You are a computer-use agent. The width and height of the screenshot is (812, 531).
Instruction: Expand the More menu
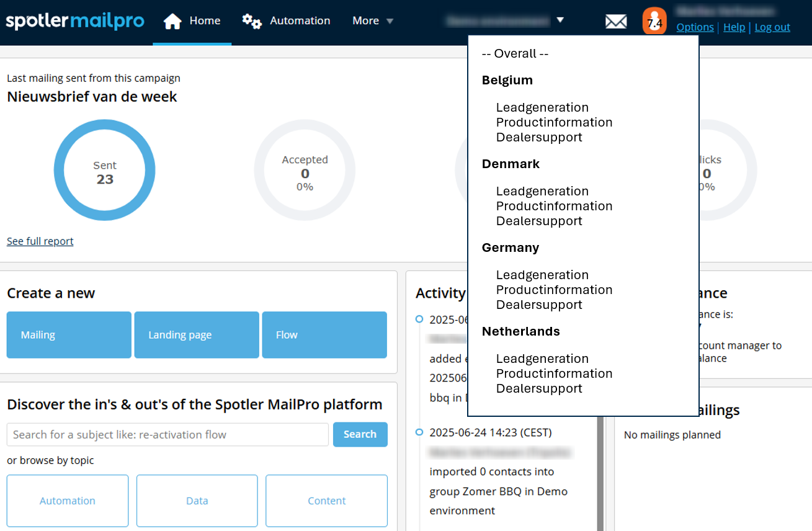point(373,21)
